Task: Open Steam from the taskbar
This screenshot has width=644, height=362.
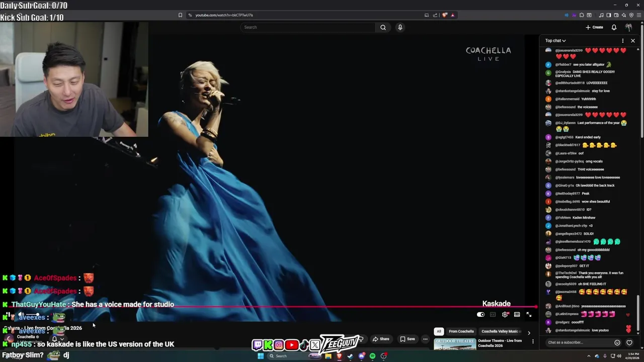Action: pyautogui.click(x=350, y=356)
